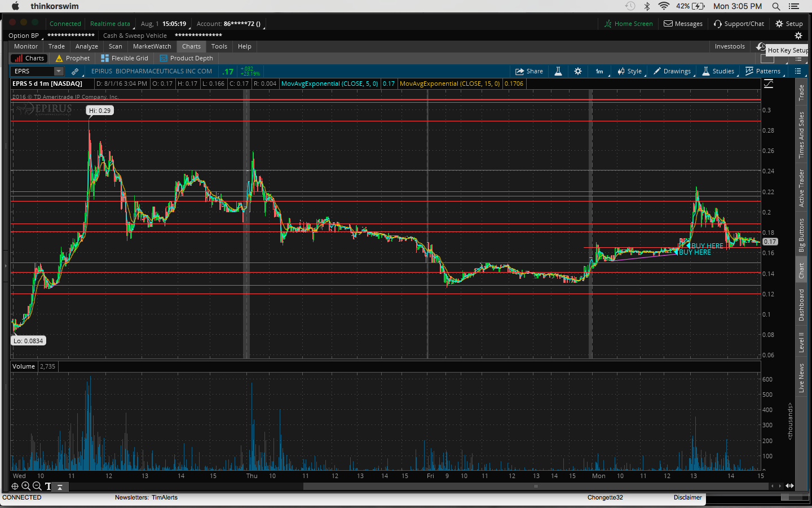Viewport: 812px width, 508px height.
Task: Click the collapse-to-top arrow icon
Action: [59, 487]
